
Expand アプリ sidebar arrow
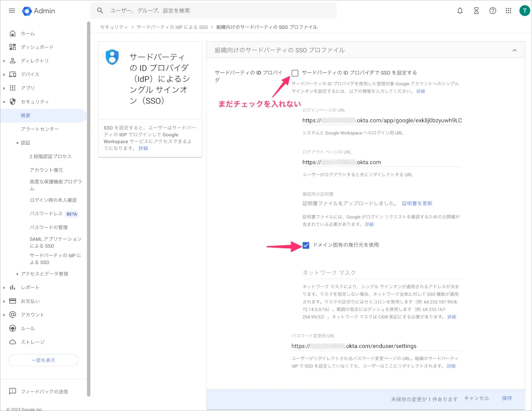4,88
